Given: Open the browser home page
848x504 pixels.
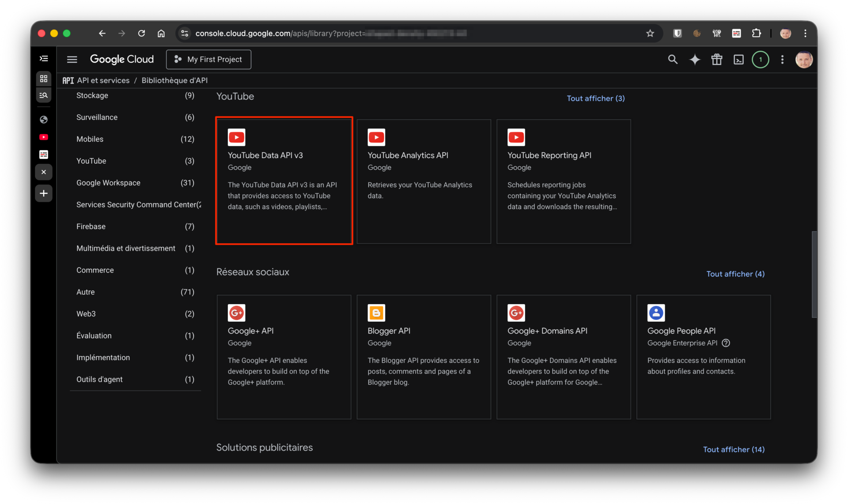Looking at the screenshot, I should 161,34.
